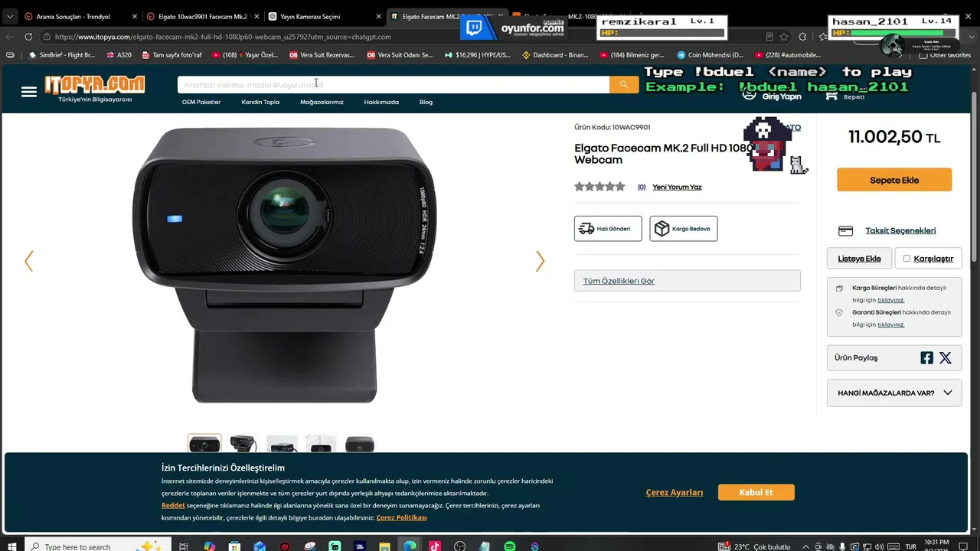
Task: Focus the product search field
Action: pos(394,84)
